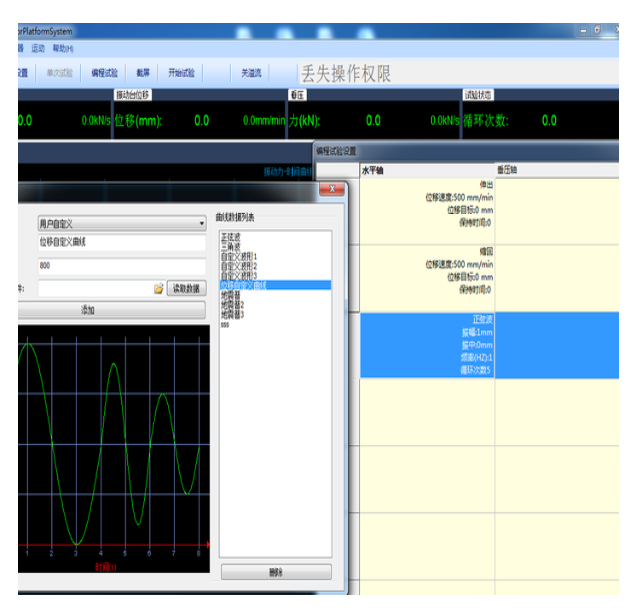Click the 关溢流 toolbar button

250,73
